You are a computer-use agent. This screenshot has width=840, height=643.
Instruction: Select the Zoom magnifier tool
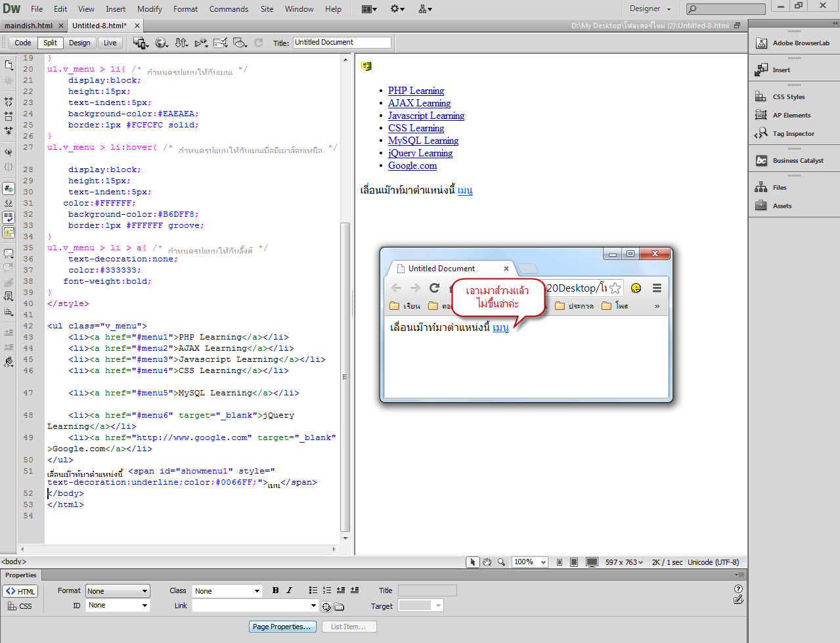(x=501, y=562)
